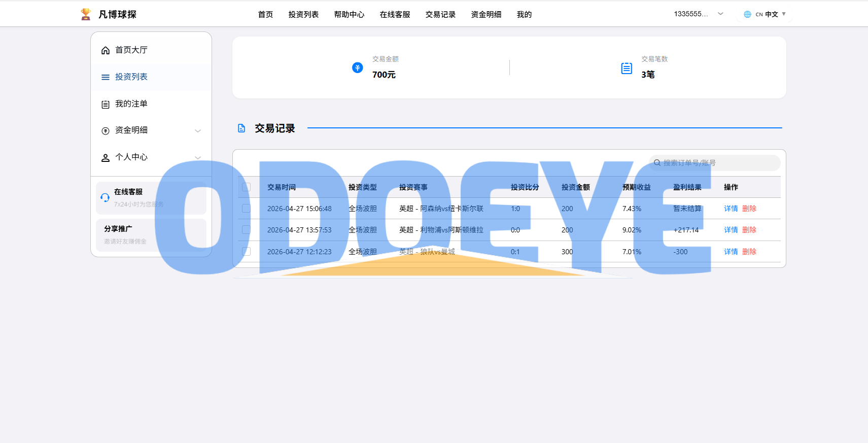View 详情 for 阿森纳vs纽卡斯尔联 row
The width and height of the screenshot is (868, 443).
(731, 209)
